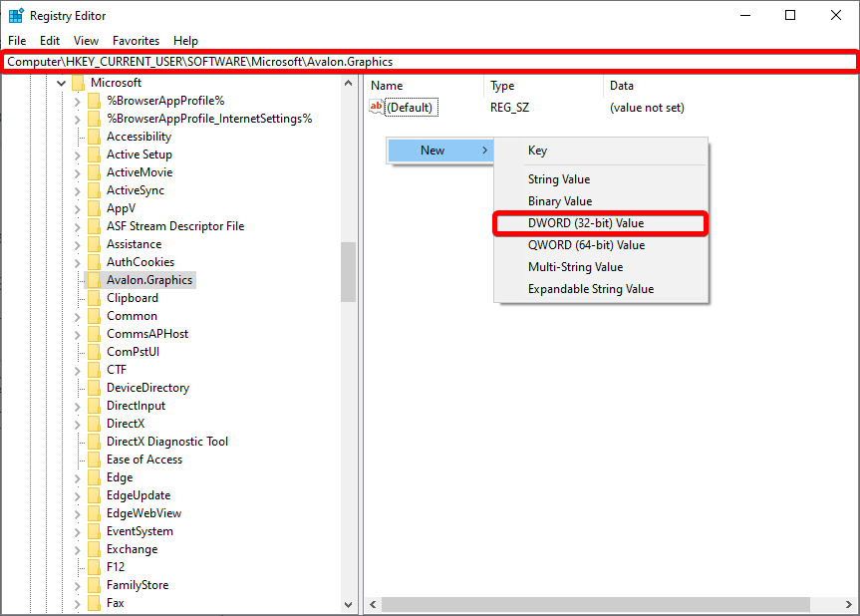Viewport: 860px width, 616px height.
Task: Select the FamilyStore folder icon
Action: (94, 585)
